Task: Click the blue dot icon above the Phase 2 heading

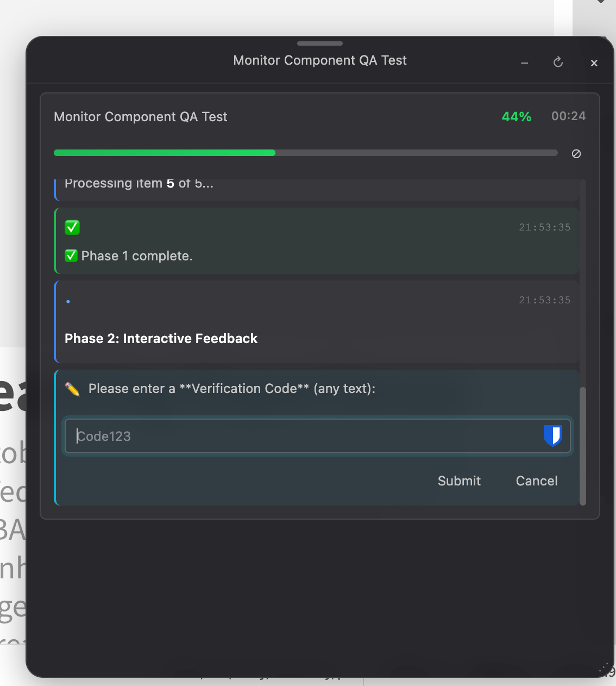Action: coord(68,301)
